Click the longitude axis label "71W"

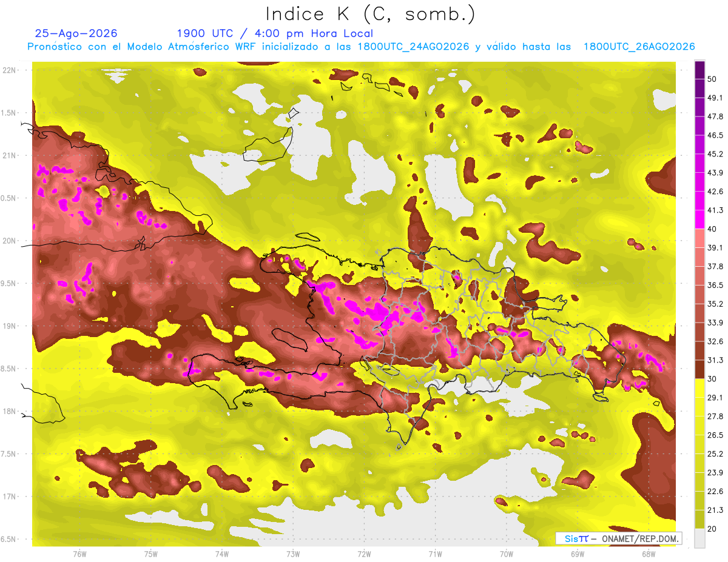(435, 554)
